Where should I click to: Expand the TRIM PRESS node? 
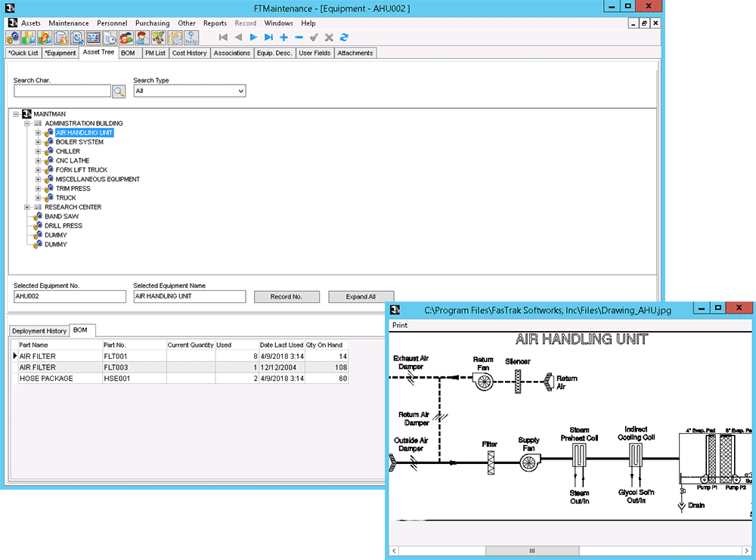38,188
